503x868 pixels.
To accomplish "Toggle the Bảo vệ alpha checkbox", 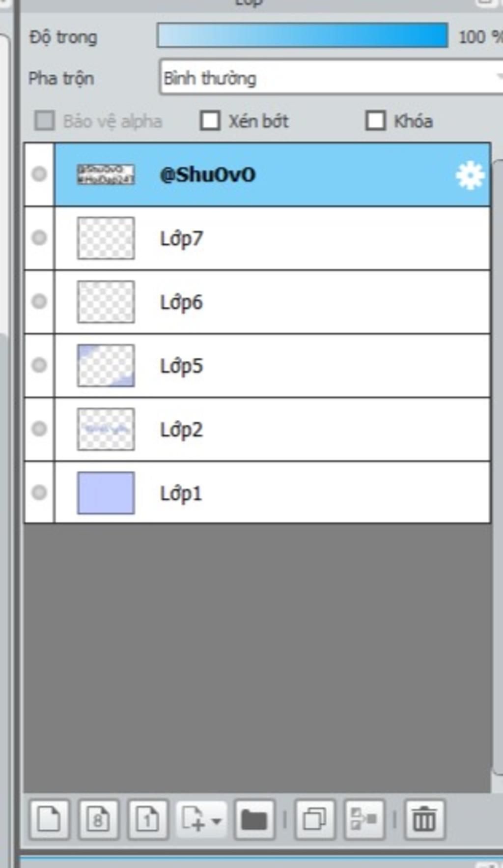I will [x=45, y=121].
